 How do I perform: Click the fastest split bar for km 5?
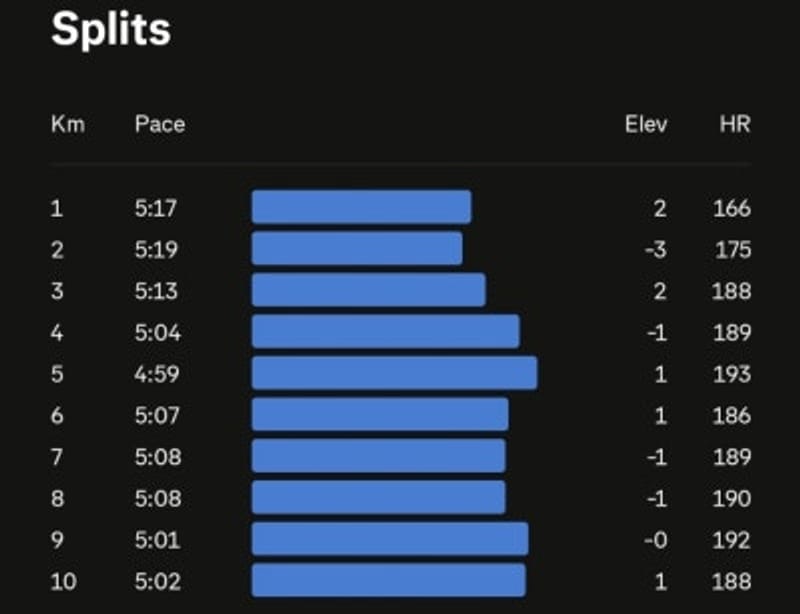point(394,373)
